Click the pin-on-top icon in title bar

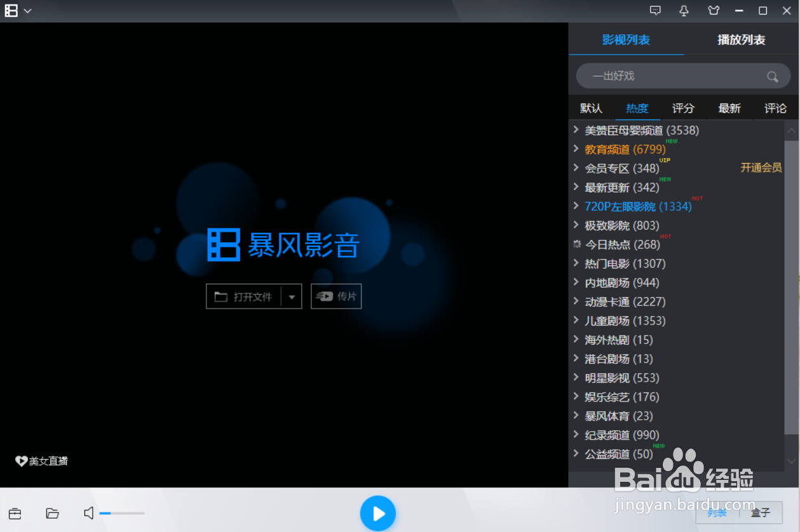[684, 11]
